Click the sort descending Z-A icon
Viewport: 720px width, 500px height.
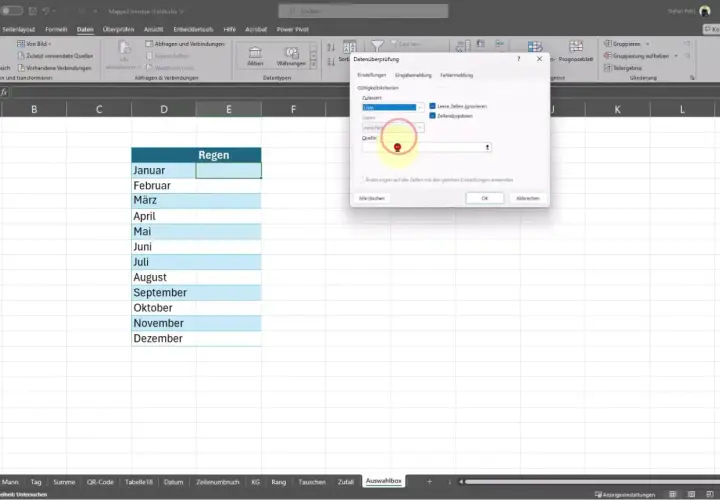(331, 62)
